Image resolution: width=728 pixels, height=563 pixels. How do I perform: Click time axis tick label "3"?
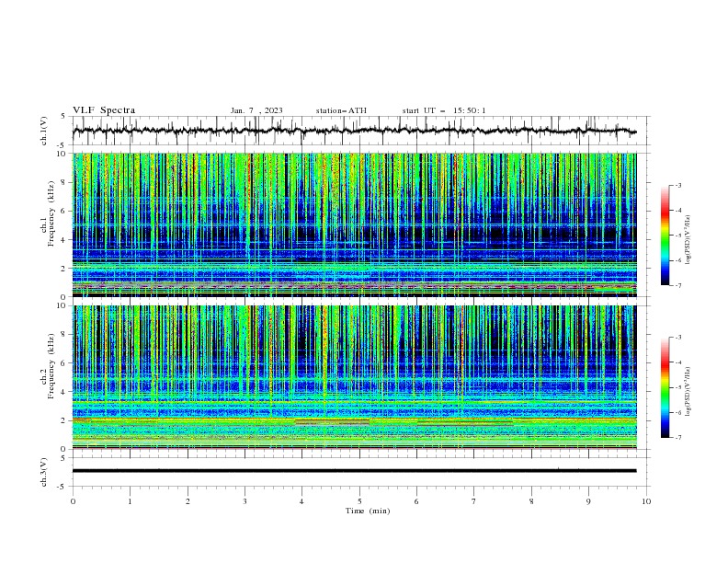(245, 501)
